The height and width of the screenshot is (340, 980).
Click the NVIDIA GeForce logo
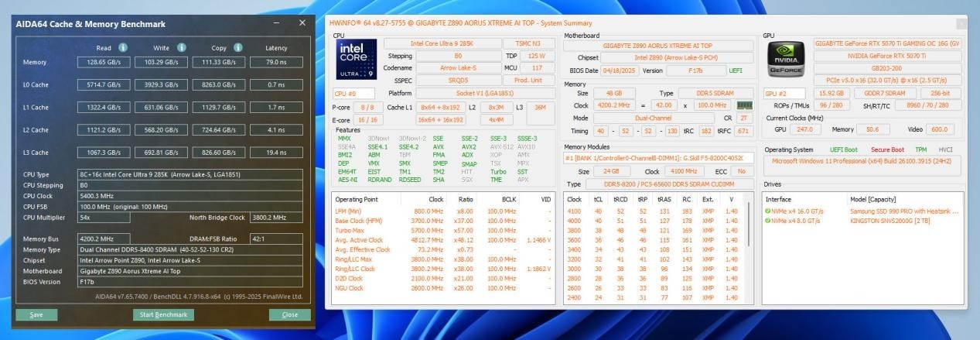pos(786,60)
